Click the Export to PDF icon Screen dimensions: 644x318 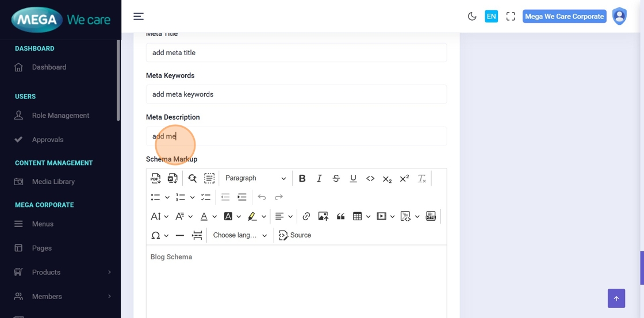point(155,178)
